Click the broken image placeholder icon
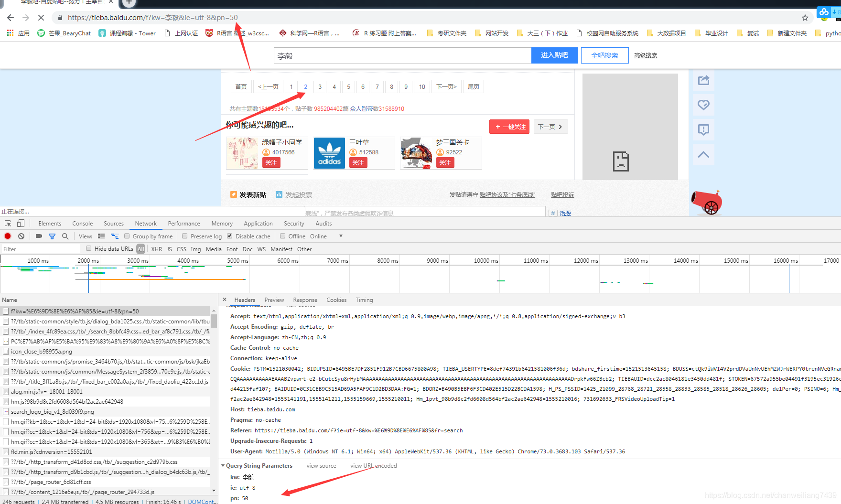841x504 pixels. pos(621,161)
